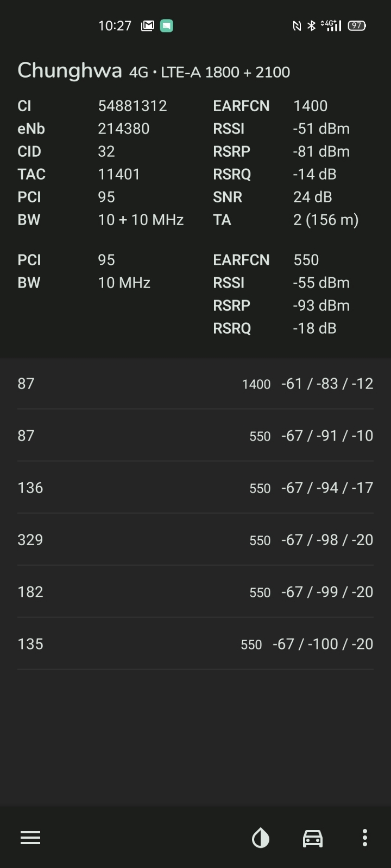This screenshot has height=868, width=391.
Task: Select neighbor cell 87 on EARFCN 1400
Action: 195,384
